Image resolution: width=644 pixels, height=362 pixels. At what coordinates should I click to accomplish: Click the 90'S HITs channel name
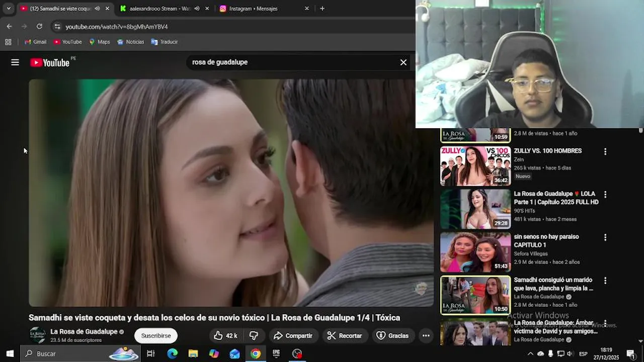[x=525, y=211]
